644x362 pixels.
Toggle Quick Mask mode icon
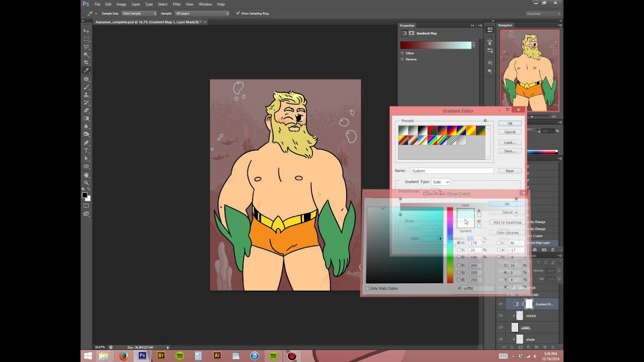(86, 206)
